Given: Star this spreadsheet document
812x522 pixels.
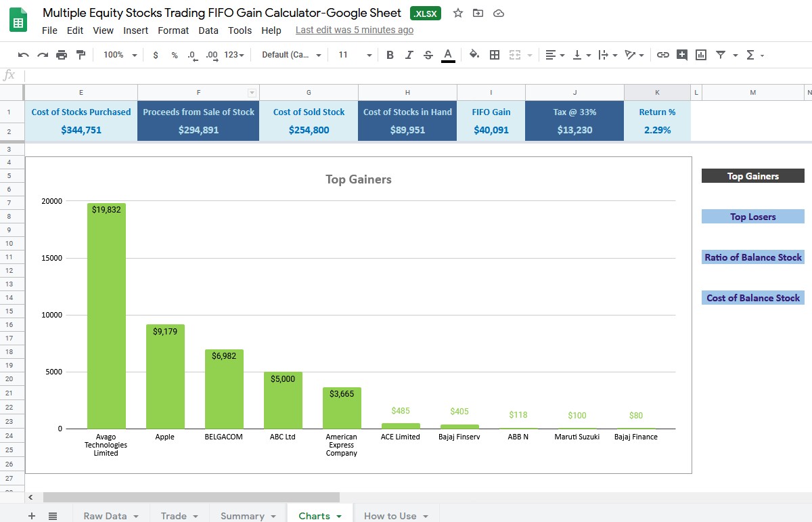Looking at the screenshot, I should click(458, 13).
